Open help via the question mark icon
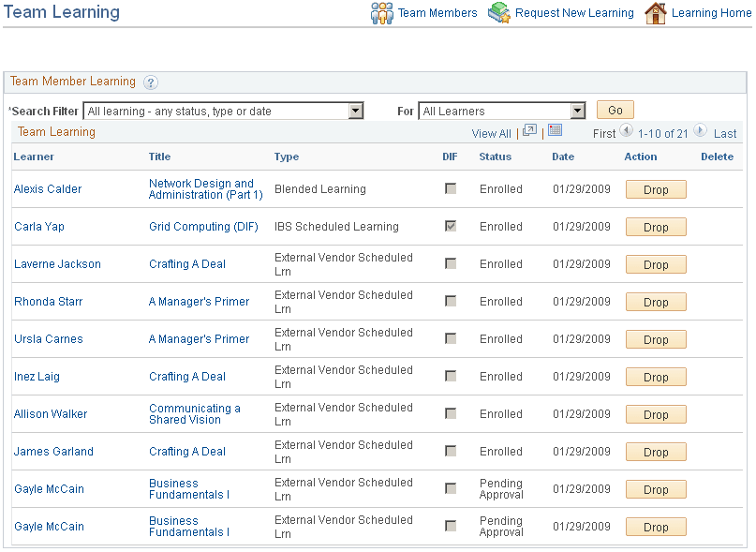 coord(151,82)
